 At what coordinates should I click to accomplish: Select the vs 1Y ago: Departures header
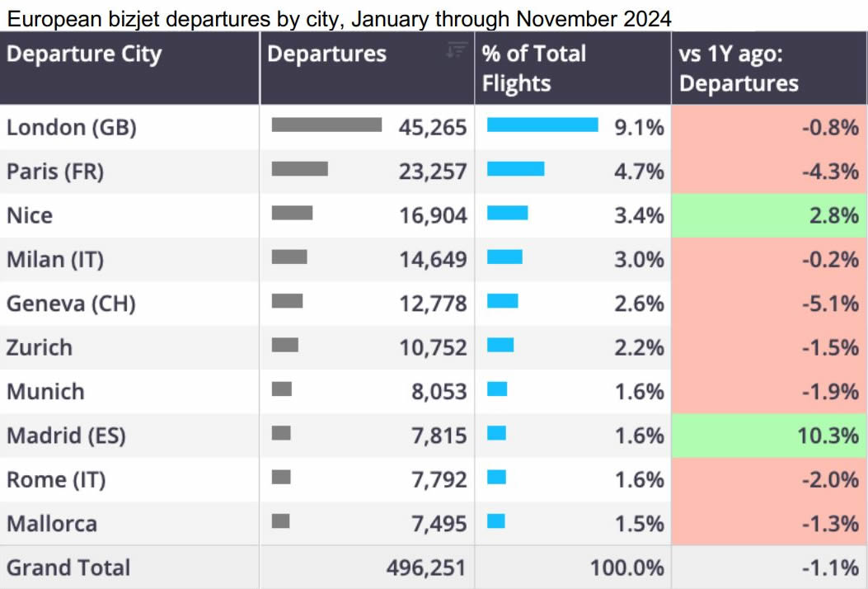pos(739,68)
